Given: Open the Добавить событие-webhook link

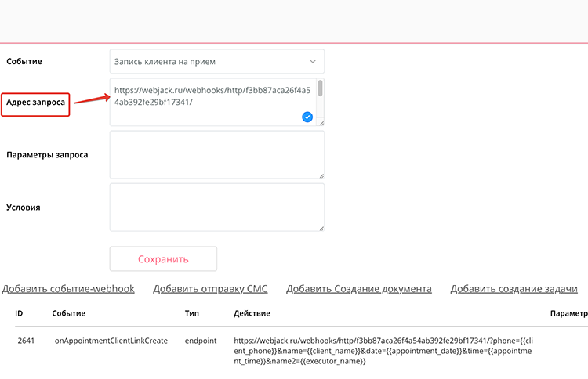Looking at the screenshot, I should 68,289.
